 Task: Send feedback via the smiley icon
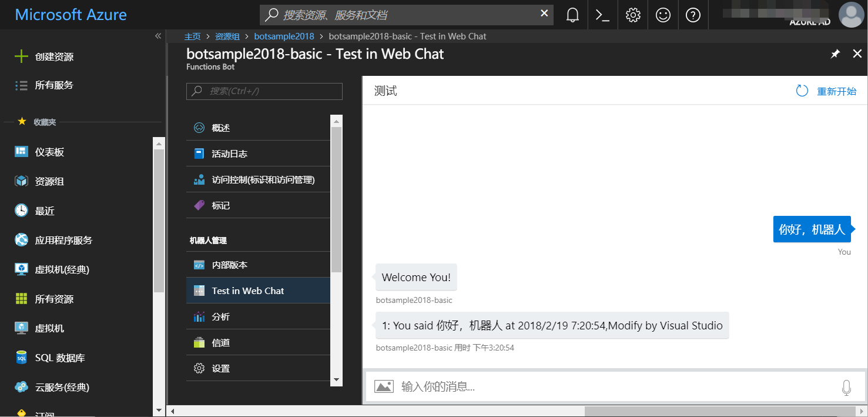[x=663, y=15]
